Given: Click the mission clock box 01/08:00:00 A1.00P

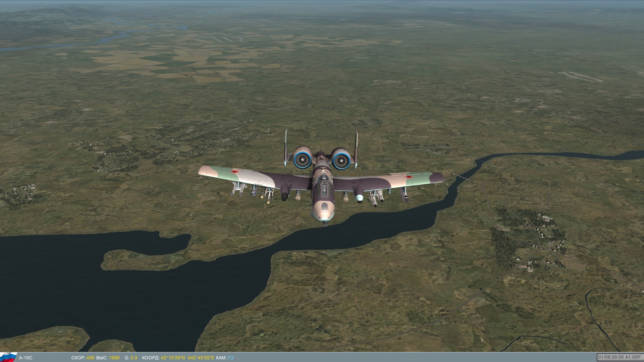Looking at the screenshot, I should point(620,357).
